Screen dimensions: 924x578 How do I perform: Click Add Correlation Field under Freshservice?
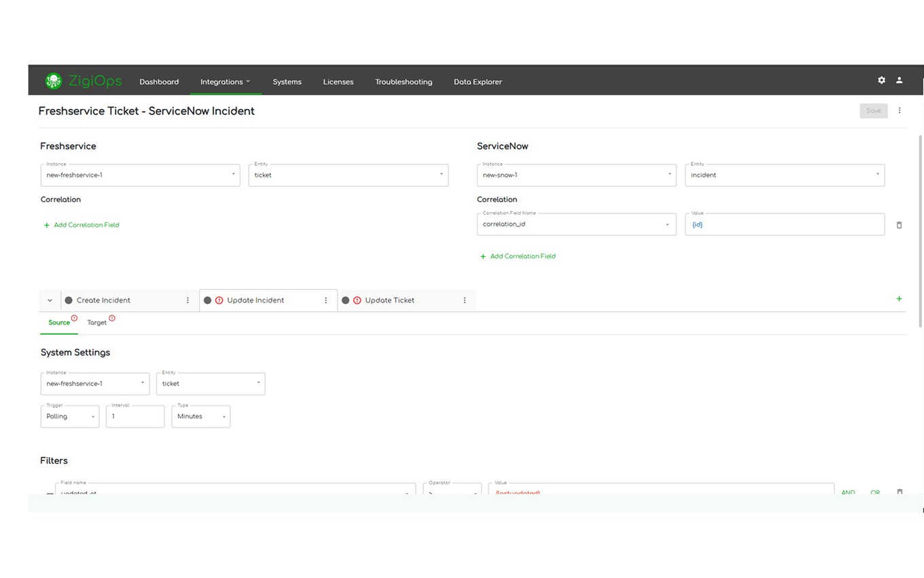click(x=82, y=225)
